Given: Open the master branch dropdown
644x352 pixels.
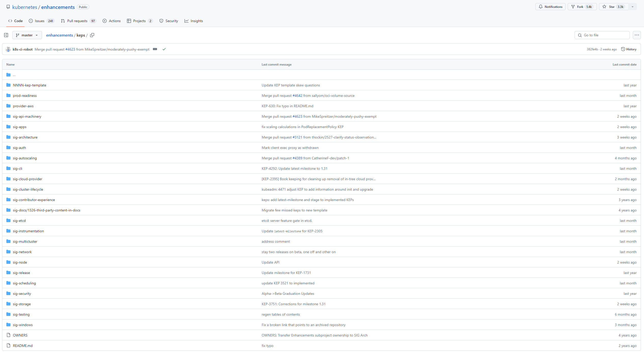Looking at the screenshot, I should click(27, 35).
